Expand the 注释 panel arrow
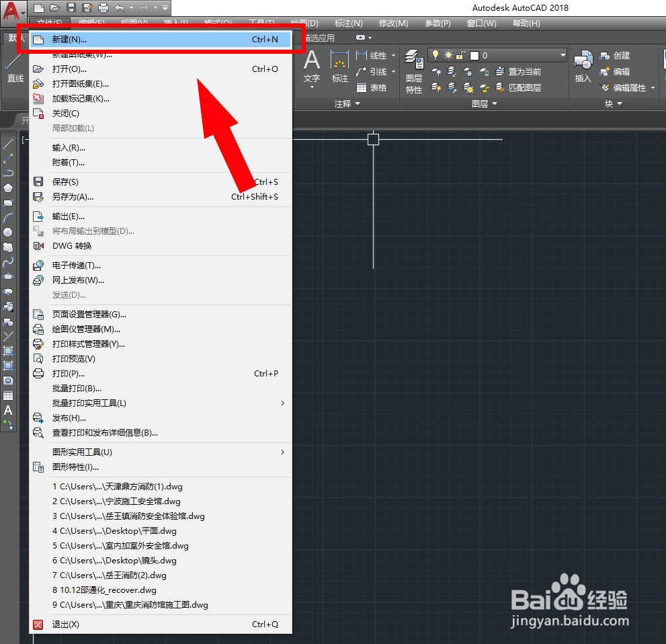 coord(358,104)
